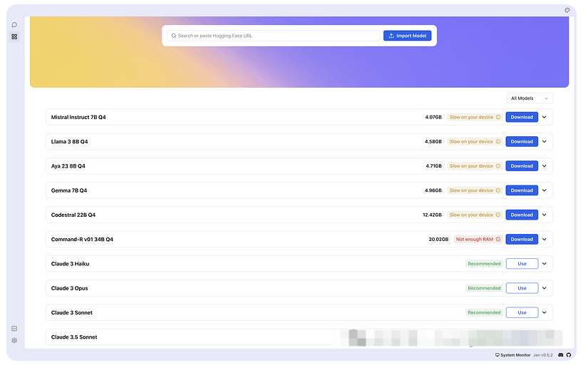Viewport: 588px width, 368px height.
Task: Open the model hub grid icon
Action: coord(14,37)
